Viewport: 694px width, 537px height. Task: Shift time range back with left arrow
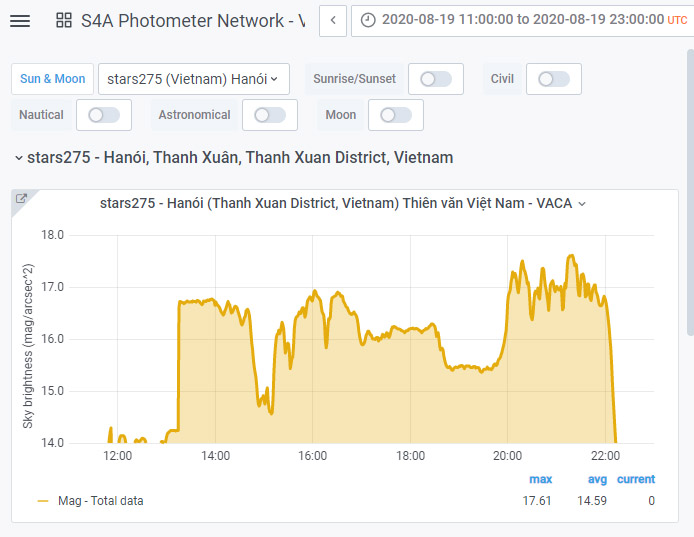coord(333,20)
